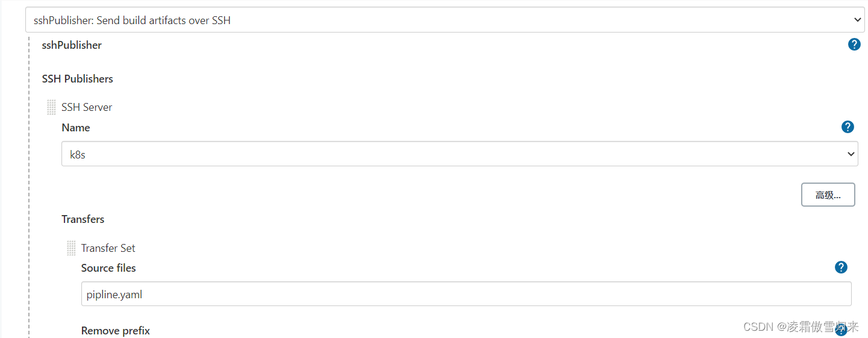Viewport: 868px width, 338px height.
Task: Show help for Source files field
Action: [x=841, y=268]
